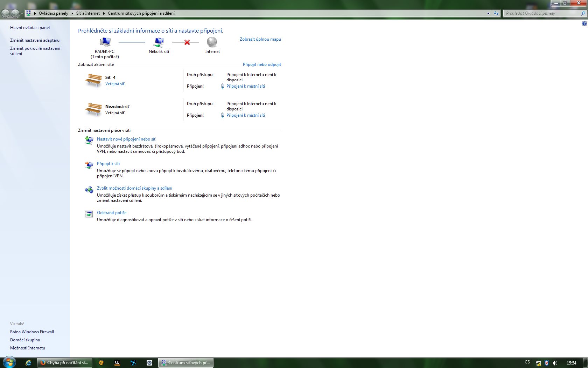588x368 pixels.
Task: Expand the address bar history dropdown
Action: click(x=488, y=13)
